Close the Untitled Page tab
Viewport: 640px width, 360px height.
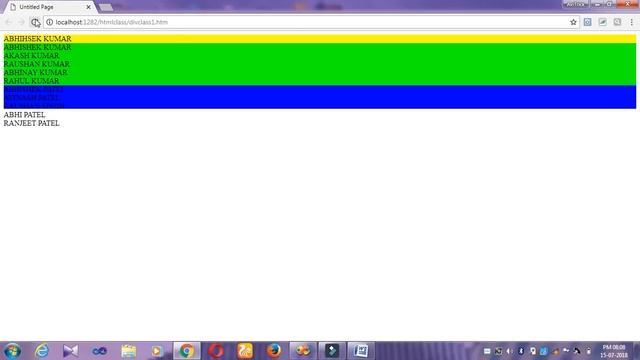pyautogui.click(x=88, y=7)
